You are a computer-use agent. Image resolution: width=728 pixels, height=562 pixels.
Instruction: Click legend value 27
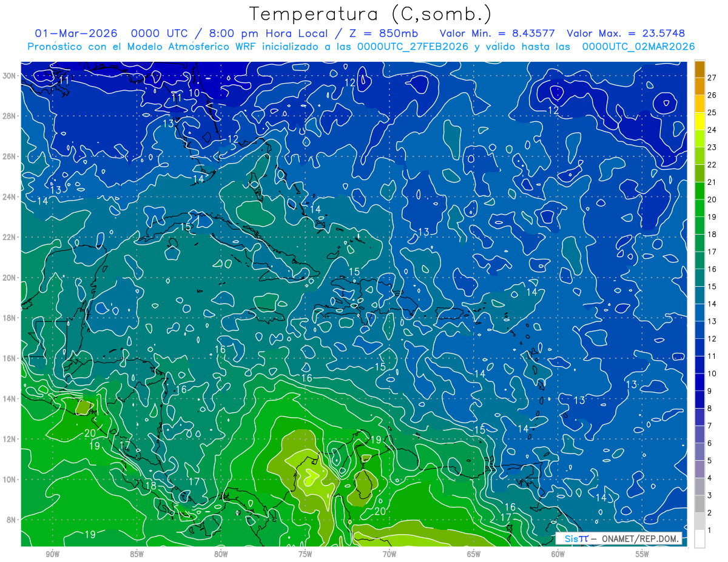click(x=712, y=78)
